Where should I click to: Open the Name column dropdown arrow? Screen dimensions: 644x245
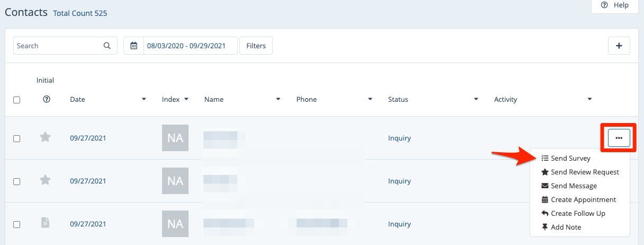pos(279,99)
